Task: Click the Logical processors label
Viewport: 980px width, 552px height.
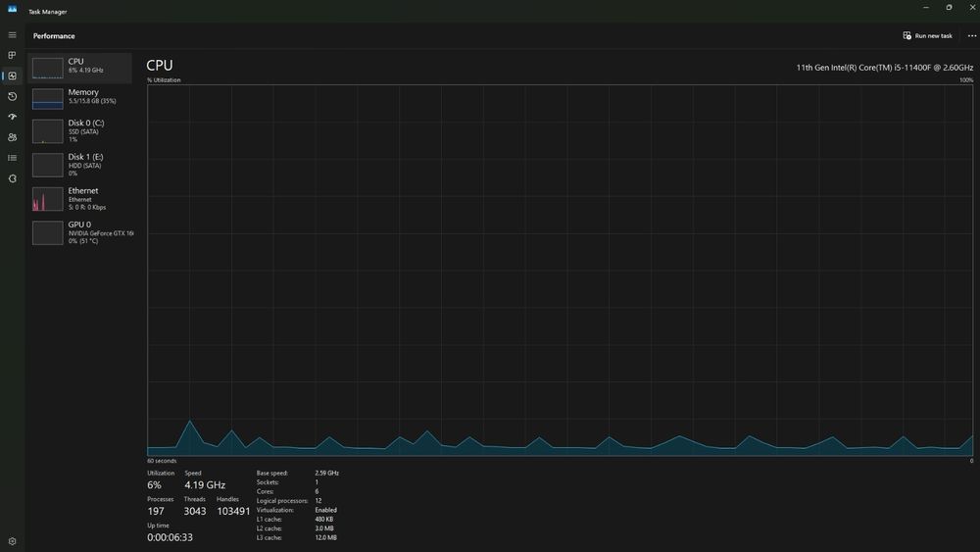Action: (x=282, y=501)
